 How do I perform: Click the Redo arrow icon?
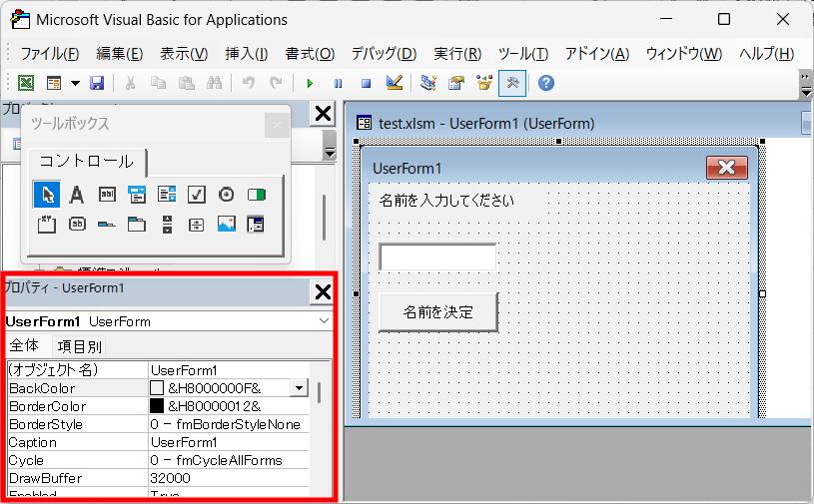click(x=277, y=83)
